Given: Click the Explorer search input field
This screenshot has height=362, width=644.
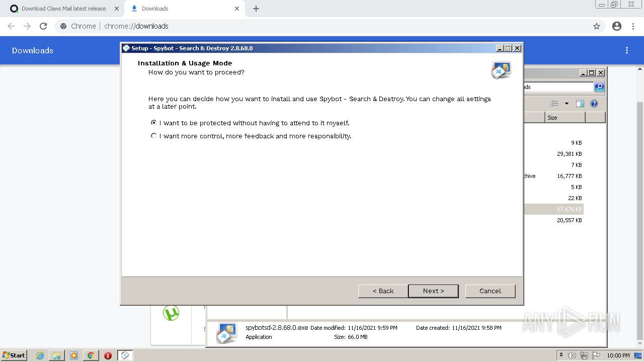Looking at the screenshot, I should (x=558, y=87).
